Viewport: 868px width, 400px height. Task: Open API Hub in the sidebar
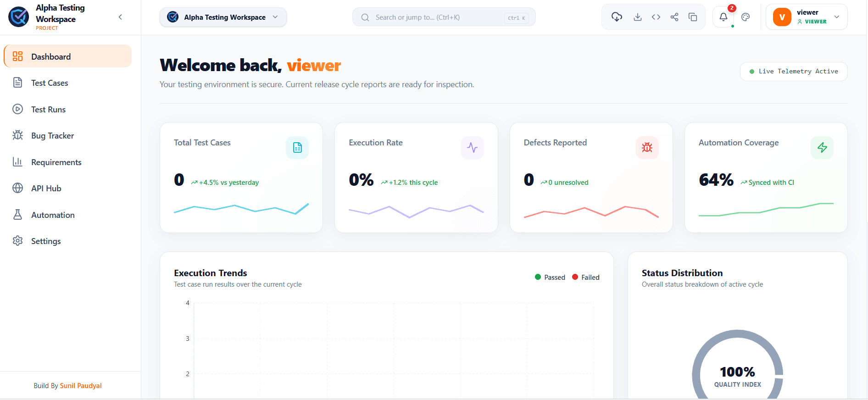click(x=68, y=189)
